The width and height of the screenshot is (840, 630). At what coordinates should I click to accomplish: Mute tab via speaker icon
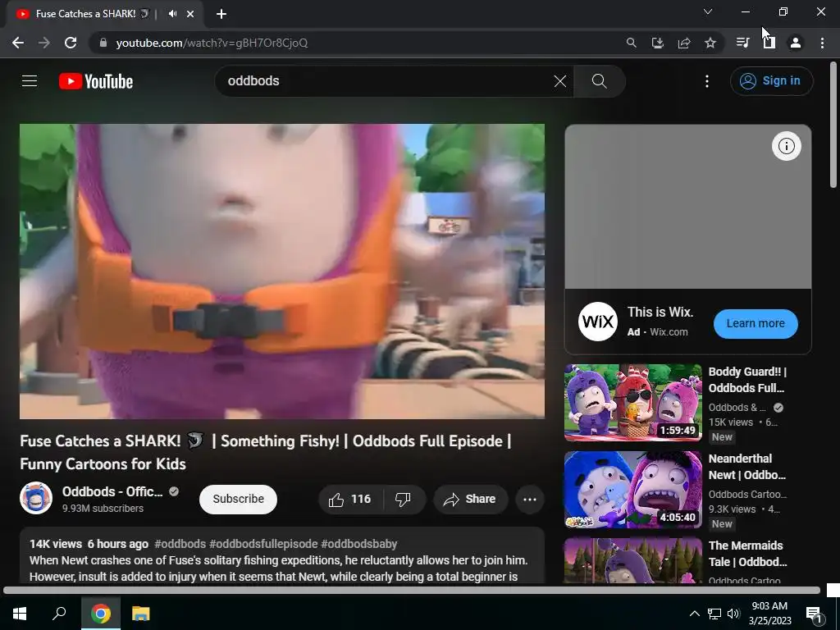pyautogui.click(x=172, y=14)
